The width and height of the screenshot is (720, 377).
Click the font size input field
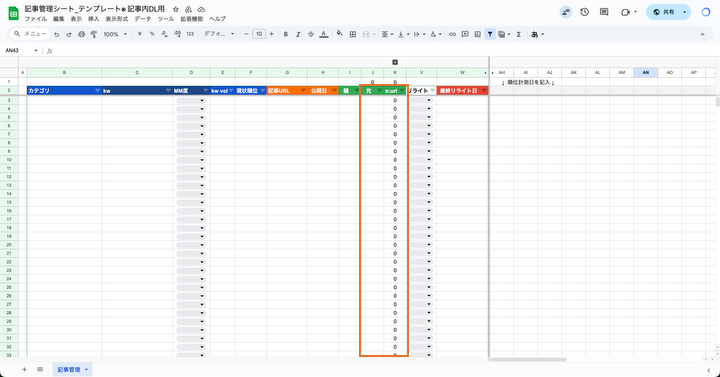259,34
